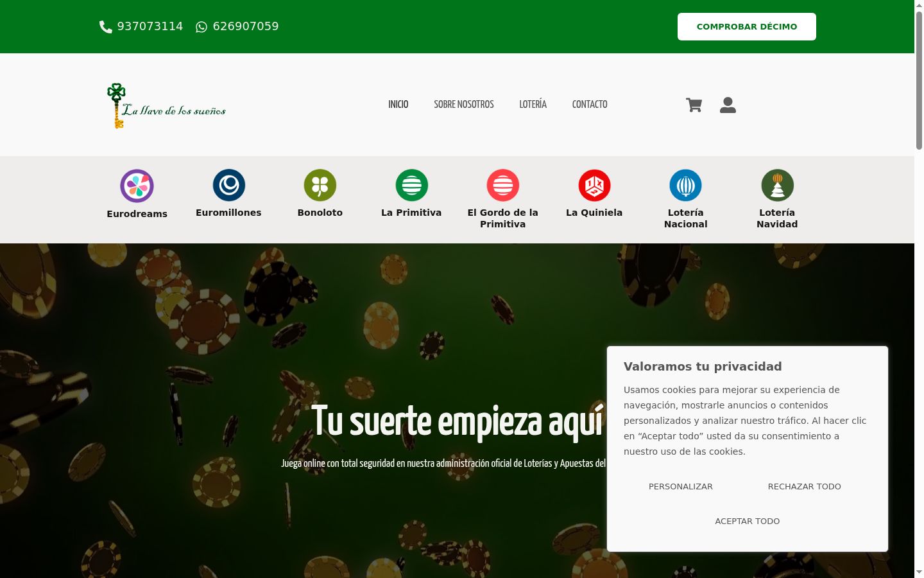The width and height of the screenshot is (924, 578).
Task: Open Sobre Nosotros menu item
Action: click(464, 104)
